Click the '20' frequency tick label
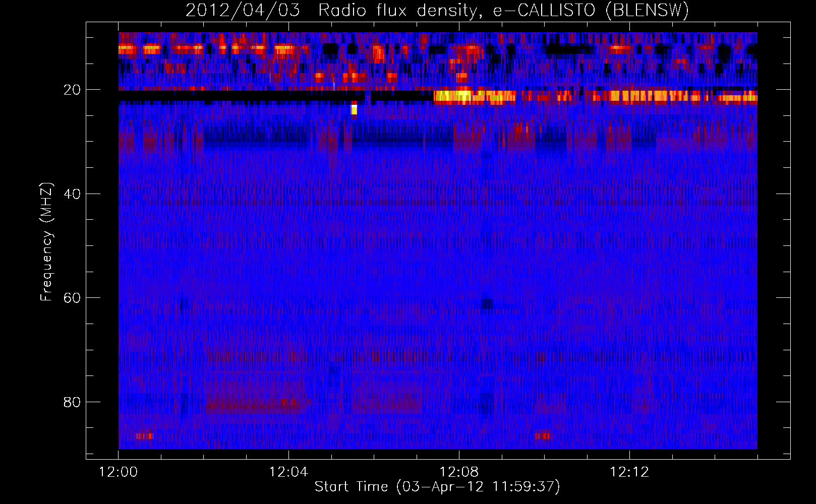The image size is (816, 504). [x=73, y=90]
